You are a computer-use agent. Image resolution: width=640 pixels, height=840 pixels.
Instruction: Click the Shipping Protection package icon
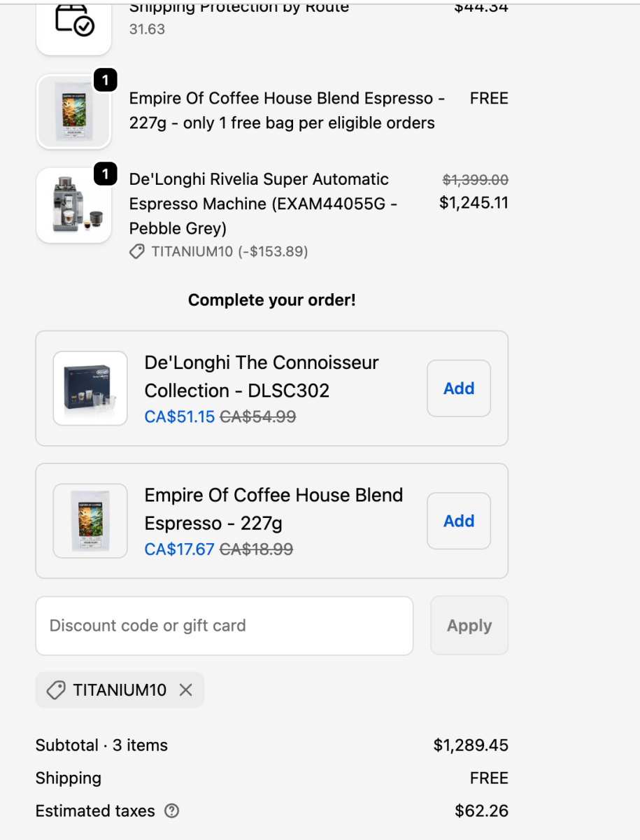(x=73, y=21)
